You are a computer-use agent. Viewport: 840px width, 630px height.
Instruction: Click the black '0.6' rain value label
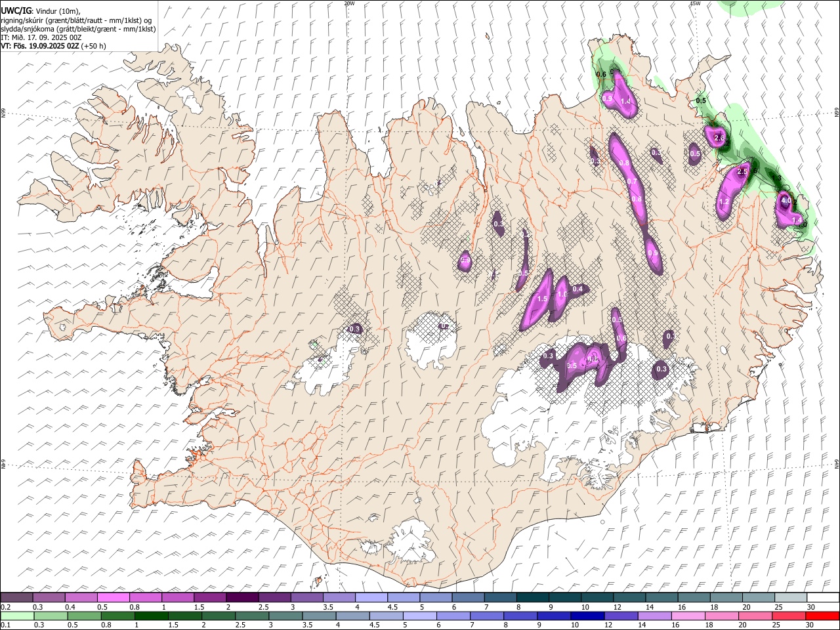[x=600, y=74]
